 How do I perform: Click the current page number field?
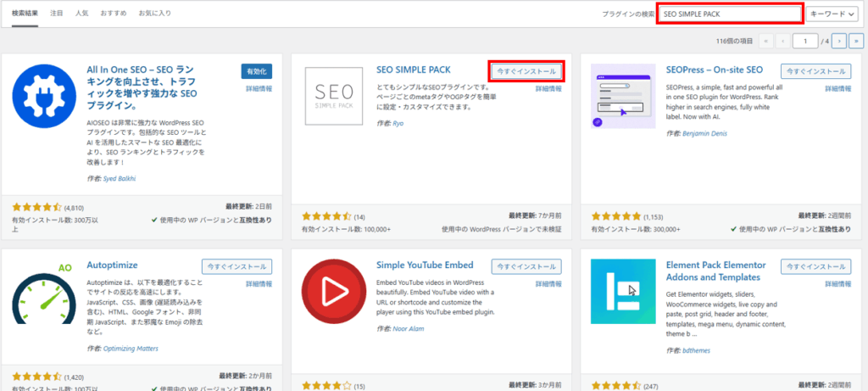[x=805, y=41]
